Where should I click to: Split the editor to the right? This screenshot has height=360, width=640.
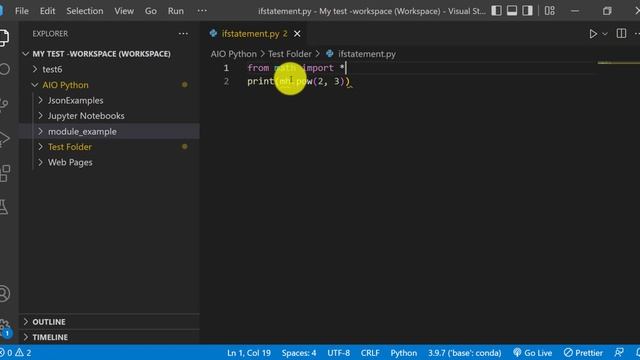621,33
